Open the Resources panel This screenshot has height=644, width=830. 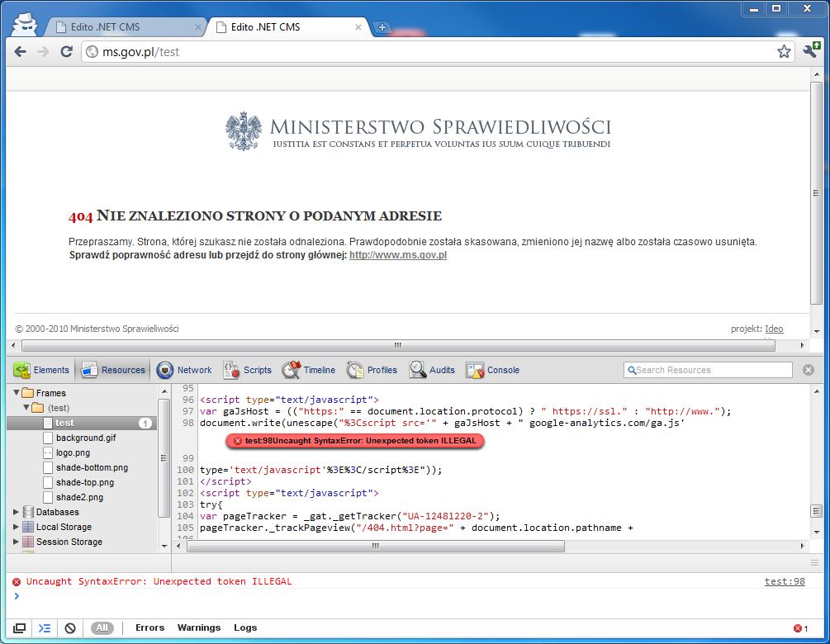[113, 370]
